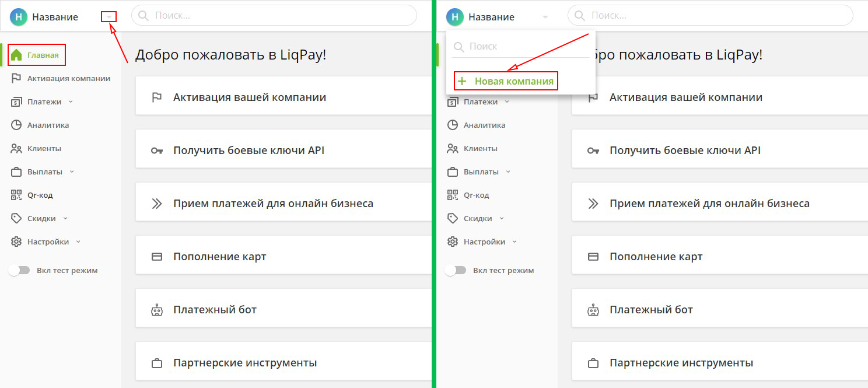
Task: Click robot icon on Платежный бот card, left screenshot
Action: coord(156,310)
